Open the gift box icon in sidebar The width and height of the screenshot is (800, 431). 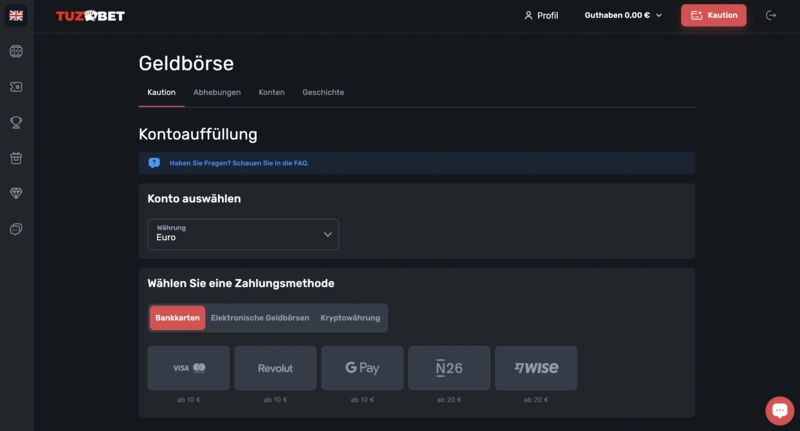pos(16,158)
